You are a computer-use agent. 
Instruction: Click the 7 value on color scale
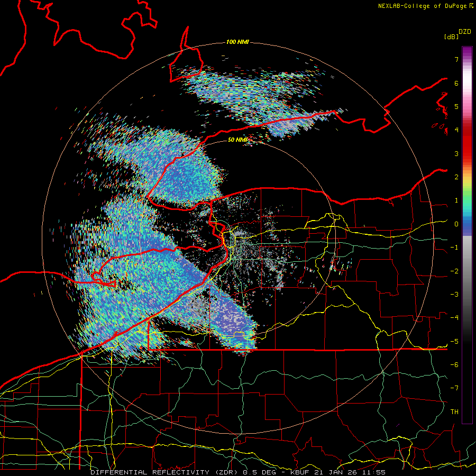456,59
